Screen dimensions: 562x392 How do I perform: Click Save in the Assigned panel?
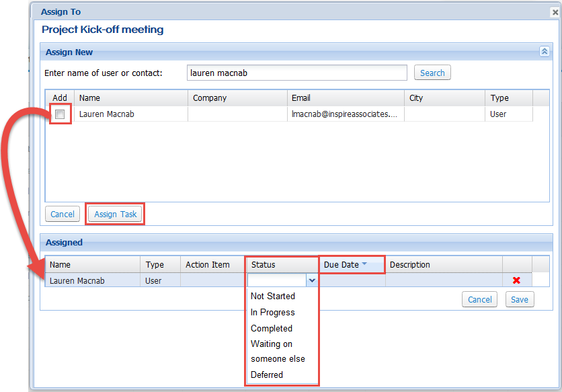point(519,299)
